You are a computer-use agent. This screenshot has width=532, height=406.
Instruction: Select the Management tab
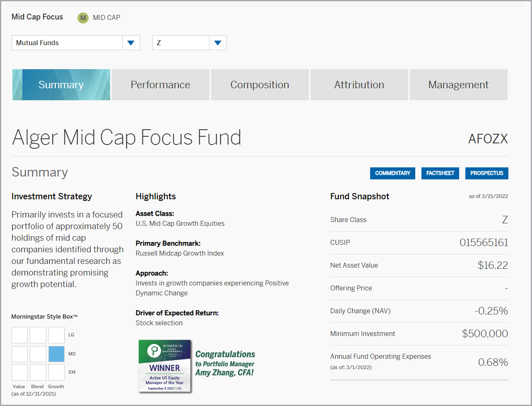click(x=458, y=85)
